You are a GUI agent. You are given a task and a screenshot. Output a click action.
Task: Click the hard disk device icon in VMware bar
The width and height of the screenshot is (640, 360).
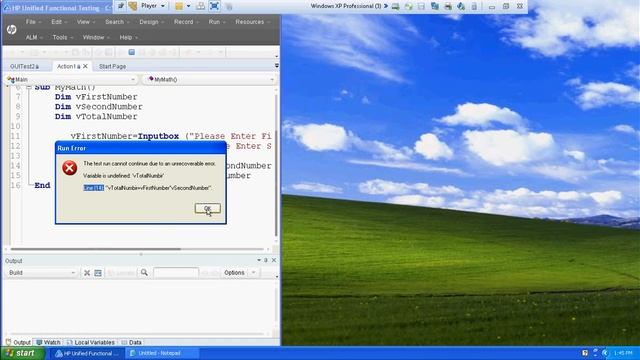pos(395,6)
